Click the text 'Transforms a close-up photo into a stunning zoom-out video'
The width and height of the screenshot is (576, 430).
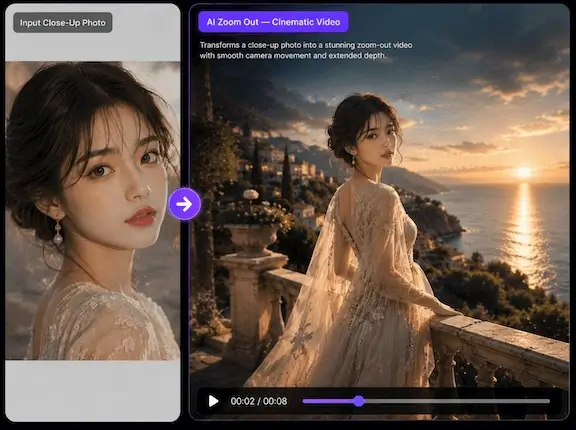pyautogui.click(x=306, y=45)
